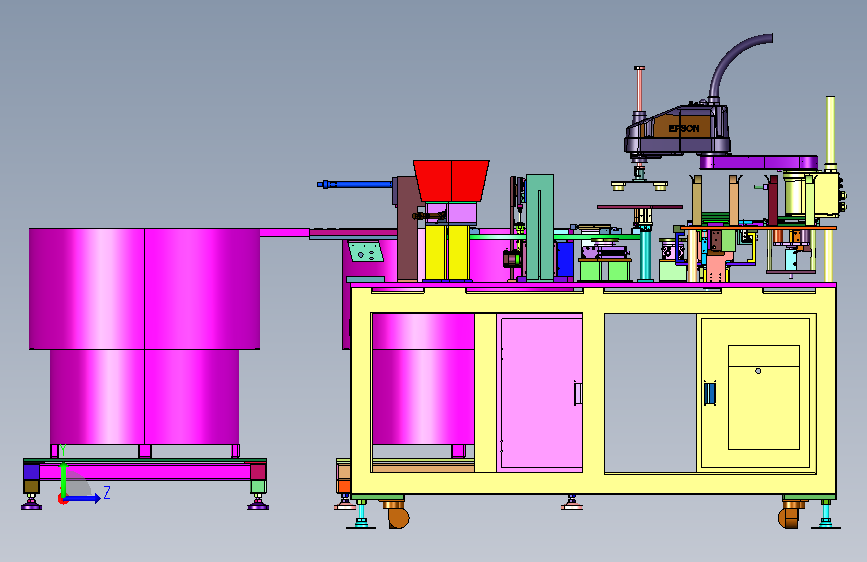Viewport: 867px width, 562px height.
Task: Click the blue Z axis arrow
Action: (x=85, y=498)
